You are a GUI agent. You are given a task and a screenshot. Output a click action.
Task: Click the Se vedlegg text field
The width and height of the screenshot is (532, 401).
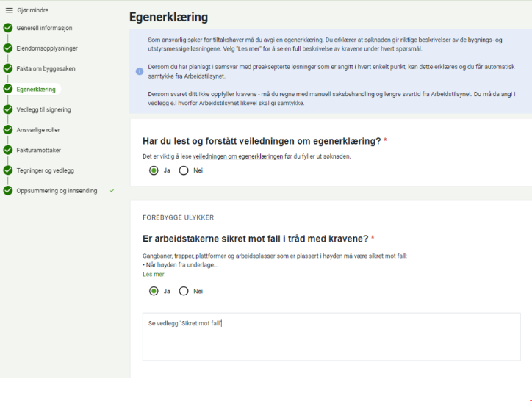(331, 336)
